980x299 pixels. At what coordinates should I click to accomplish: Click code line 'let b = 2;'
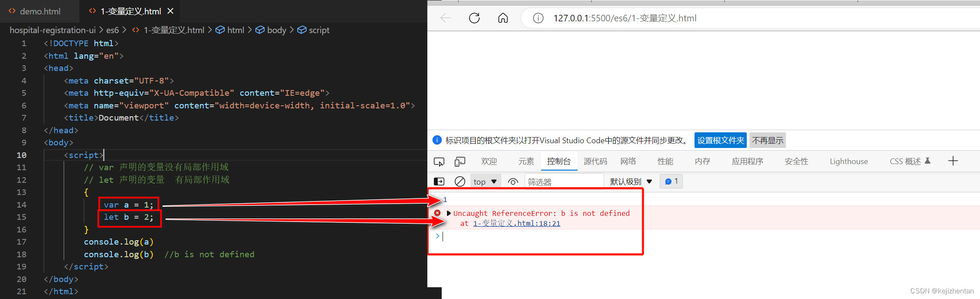(128, 217)
